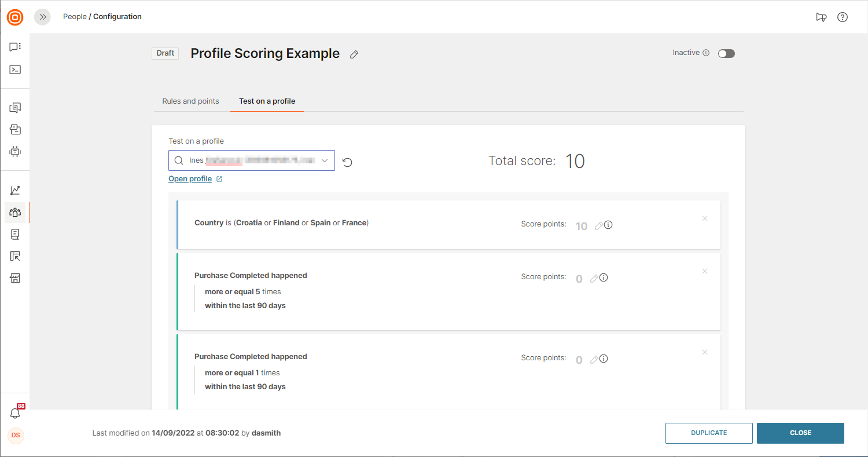Toggle the Inactive switch on
868x457 pixels.
[726, 53]
